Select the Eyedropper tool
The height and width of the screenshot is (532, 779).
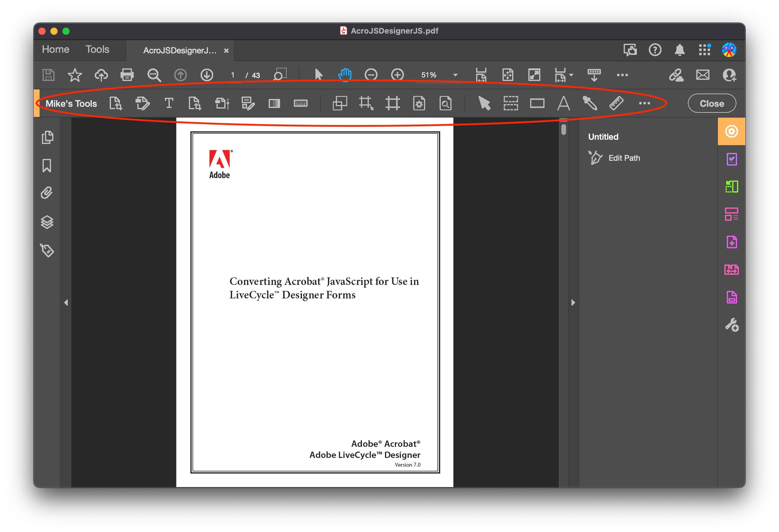pos(590,103)
